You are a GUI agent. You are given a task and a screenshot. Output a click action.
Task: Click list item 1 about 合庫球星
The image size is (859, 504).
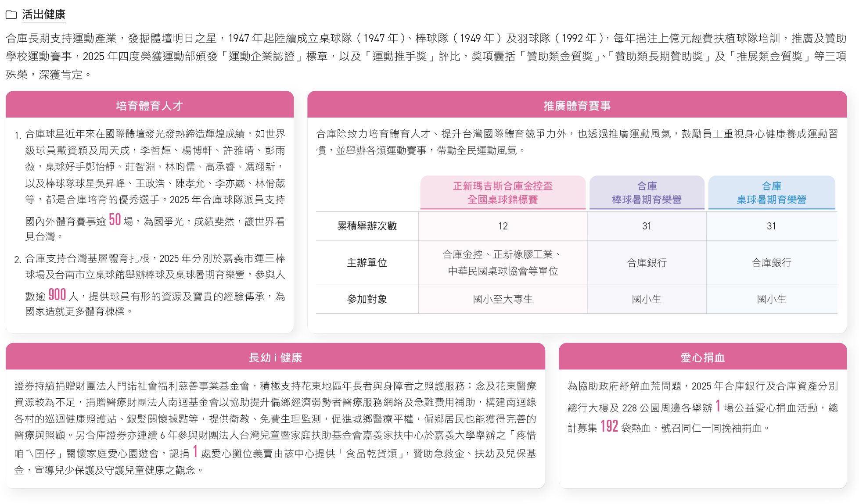[x=155, y=184]
